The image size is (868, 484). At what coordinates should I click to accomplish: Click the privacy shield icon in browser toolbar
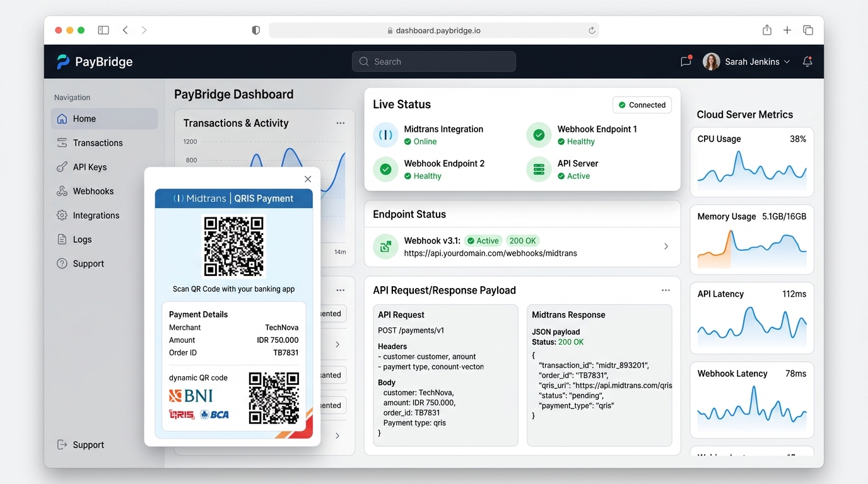tap(255, 30)
